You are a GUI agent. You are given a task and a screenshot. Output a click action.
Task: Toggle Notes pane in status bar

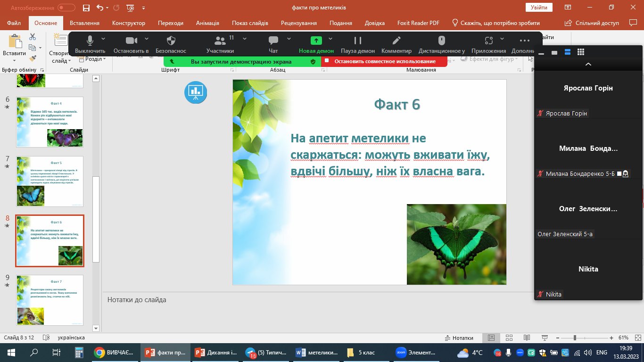coord(459,337)
